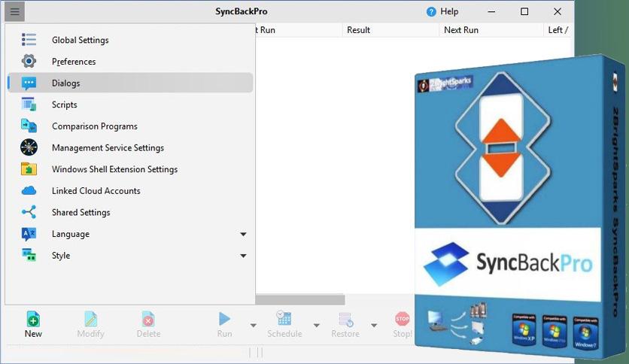Expand the Style submenu arrow

click(x=243, y=256)
